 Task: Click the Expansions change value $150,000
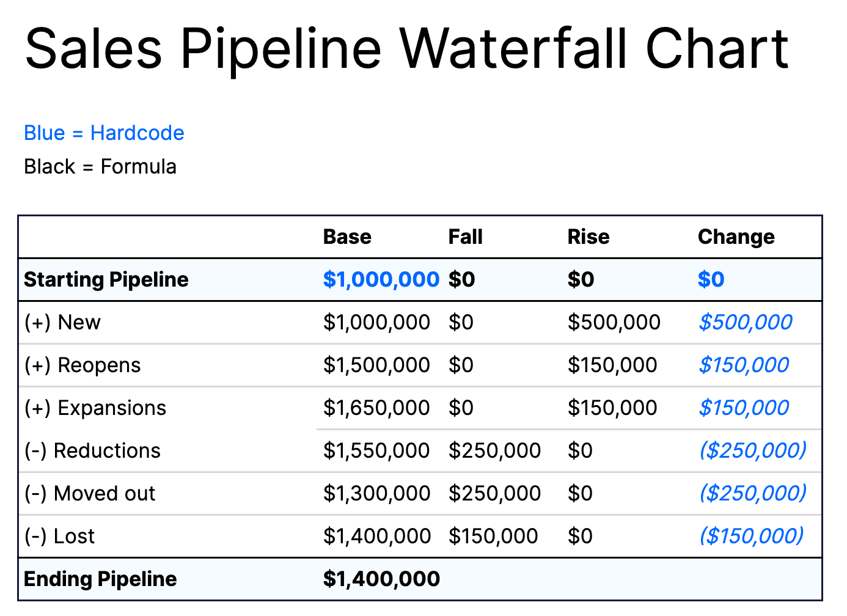(744, 408)
